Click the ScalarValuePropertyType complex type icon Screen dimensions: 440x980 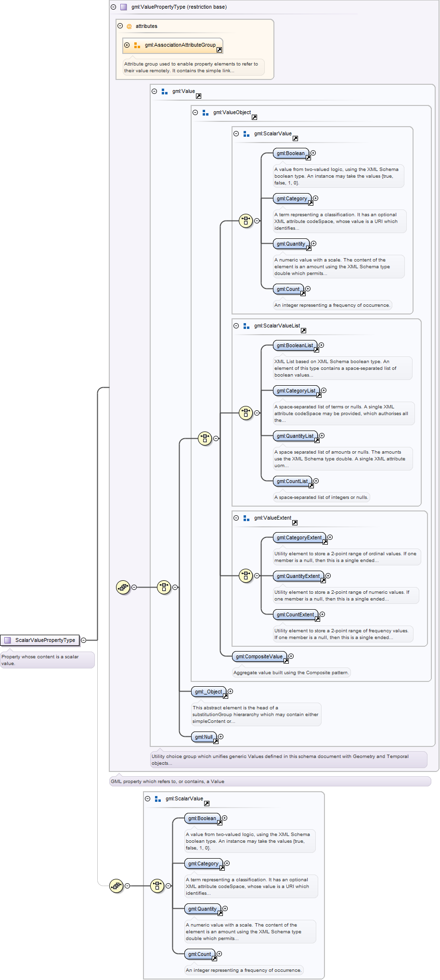[x=8, y=640]
